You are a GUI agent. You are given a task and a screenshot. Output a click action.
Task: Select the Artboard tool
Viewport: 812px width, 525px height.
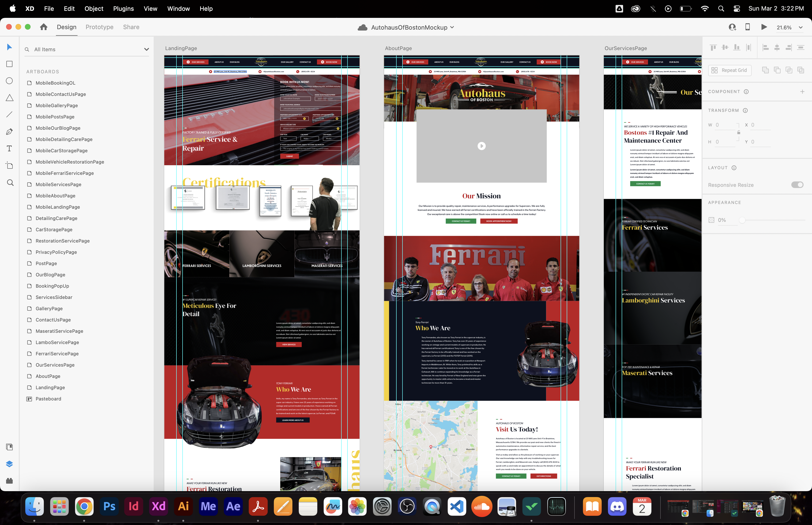[10, 166]
